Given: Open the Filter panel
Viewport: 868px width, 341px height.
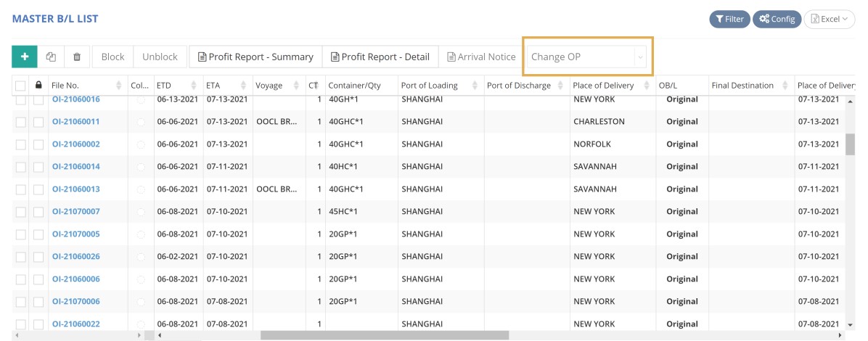Looking at the screenshot, I should (x=729, y=19).
